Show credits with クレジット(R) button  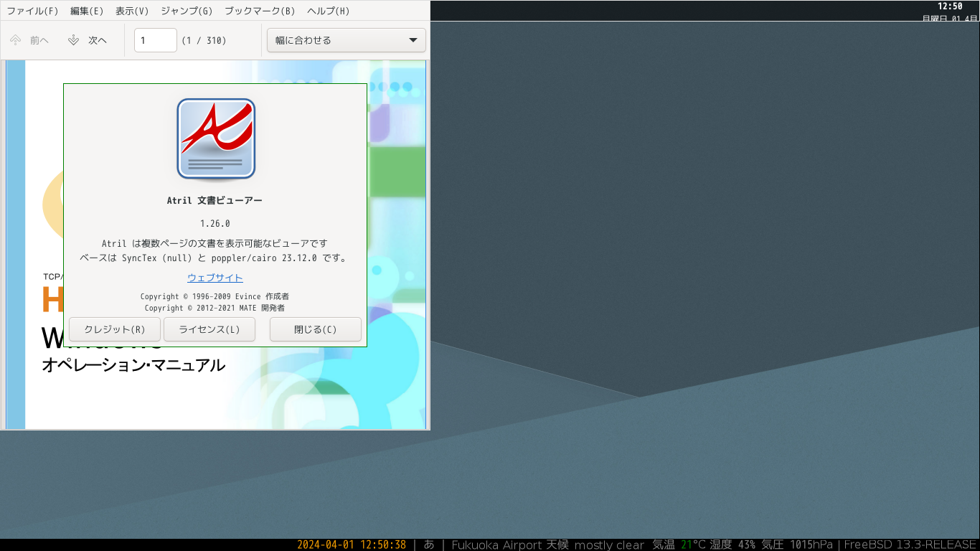click(115, 329)
